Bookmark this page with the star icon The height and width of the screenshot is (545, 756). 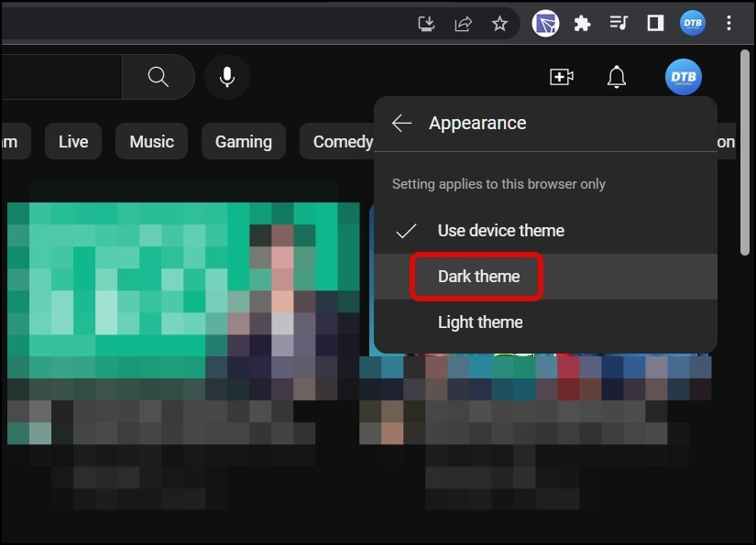pos(499,24)
